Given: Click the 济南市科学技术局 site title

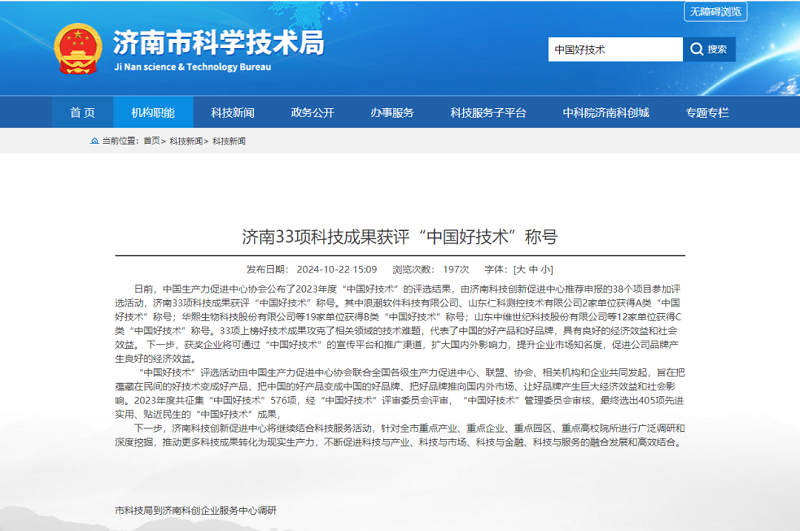Looking at the screenshot, I should tap(218, 42).
